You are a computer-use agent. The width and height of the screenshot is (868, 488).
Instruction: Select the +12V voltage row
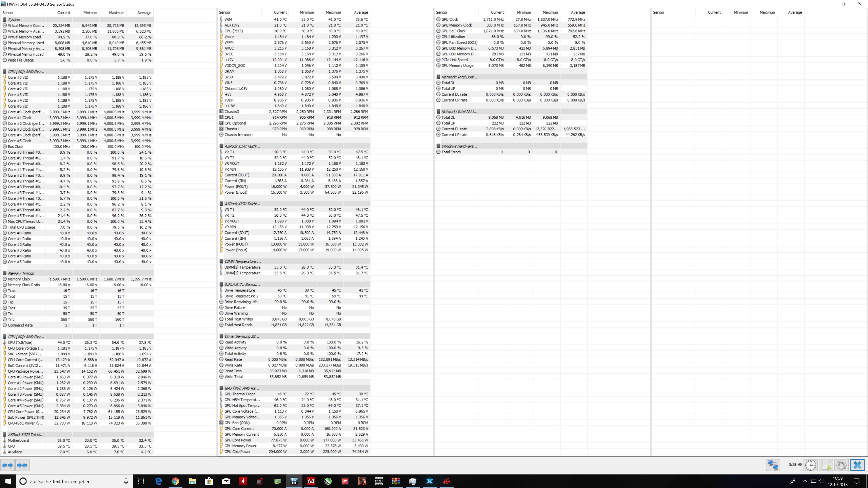(x=294, y=60)
